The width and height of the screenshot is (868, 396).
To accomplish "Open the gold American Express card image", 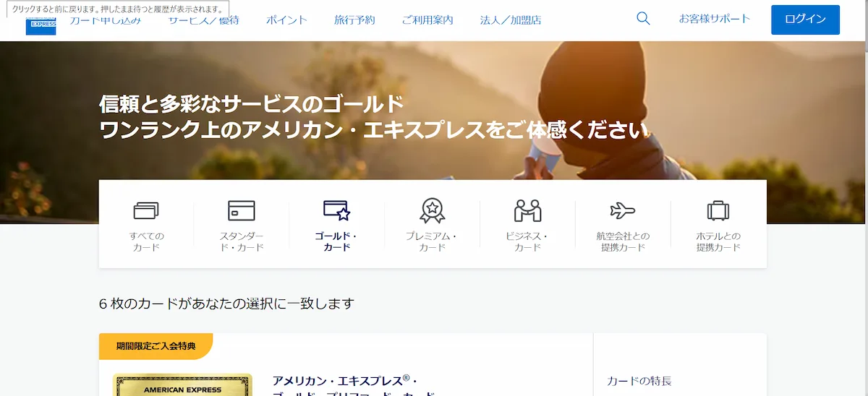I will point(182,384).
